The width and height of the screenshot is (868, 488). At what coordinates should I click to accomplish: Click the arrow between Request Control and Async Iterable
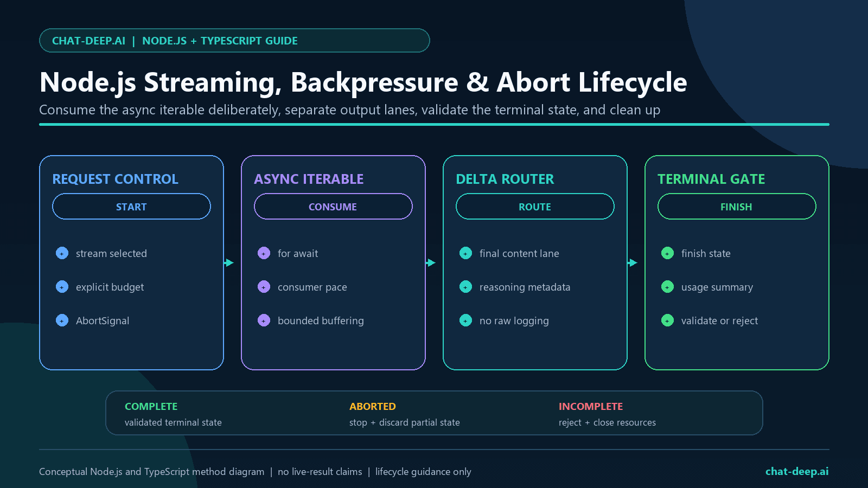point(229,262)
